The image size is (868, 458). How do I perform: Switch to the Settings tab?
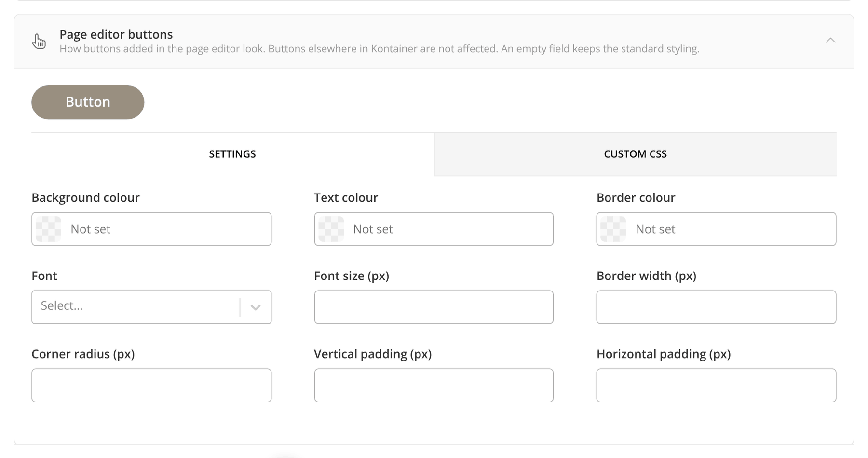tap(232, 154)
